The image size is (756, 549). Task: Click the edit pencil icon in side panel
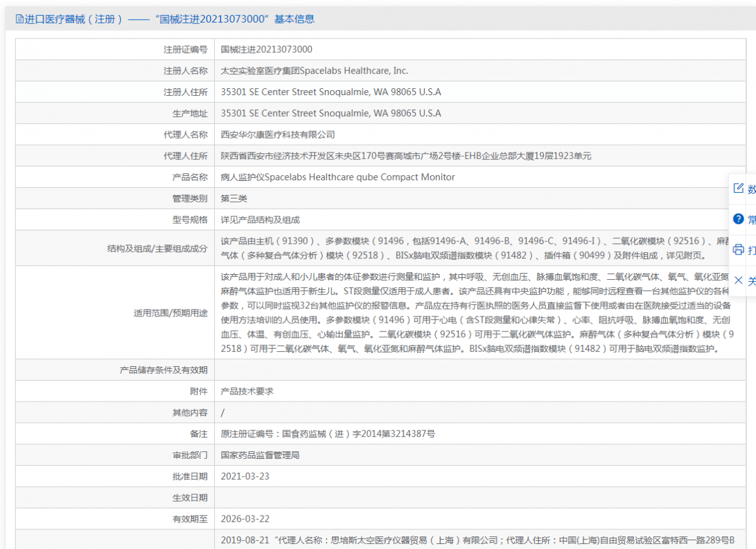[x=738, y=188]
